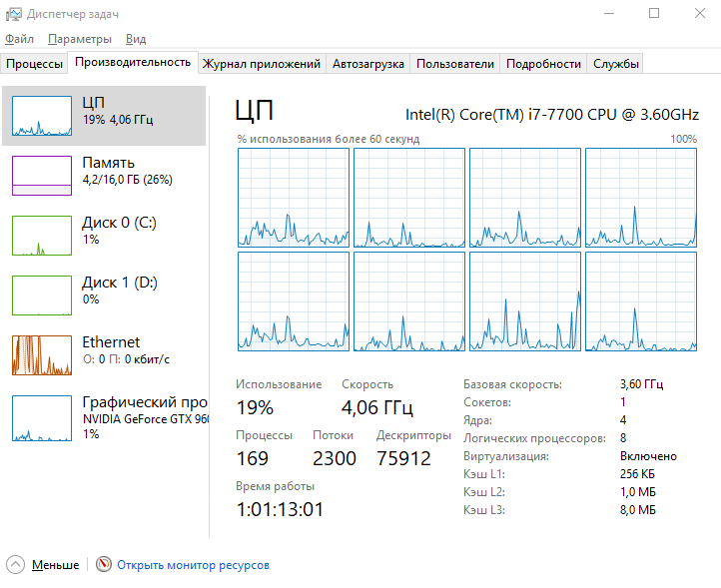Image resolution: width=721 pixels, height=588 pixels.
Task: Click the uptime value 1:01:13:01
Action: coord(280,509)
